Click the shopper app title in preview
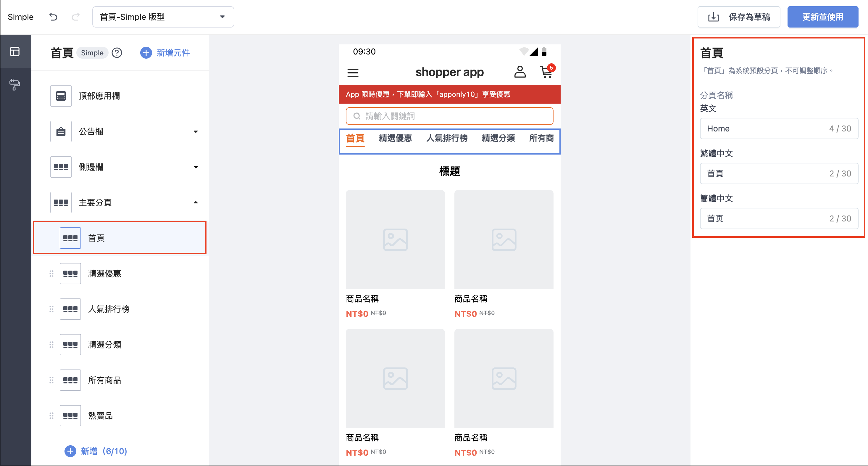Screen dimensions: 868x466 (449, 72)
